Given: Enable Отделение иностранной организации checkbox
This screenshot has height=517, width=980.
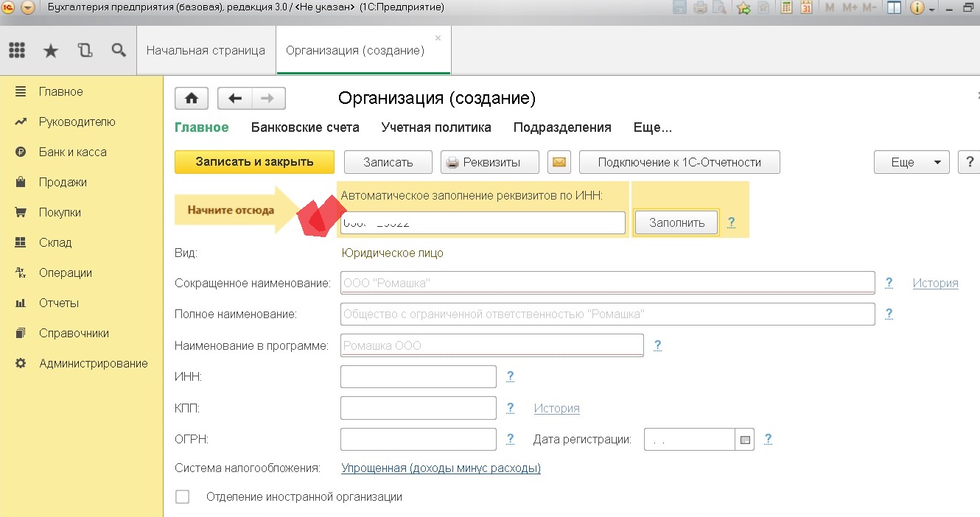Looking at the screenshot, I should click(x=183, y=497).
